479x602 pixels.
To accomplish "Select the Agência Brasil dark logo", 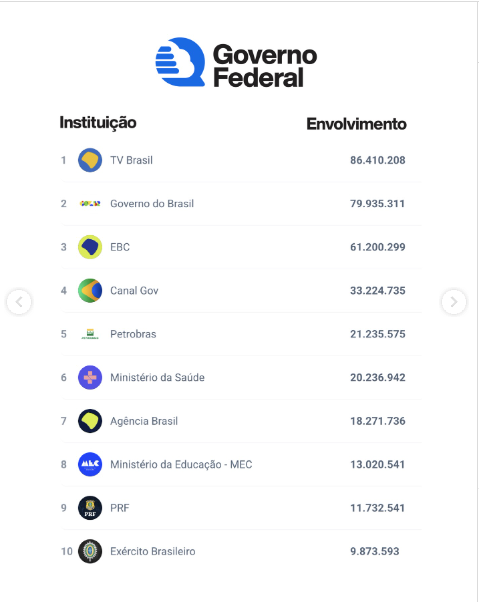I will 90,421.
